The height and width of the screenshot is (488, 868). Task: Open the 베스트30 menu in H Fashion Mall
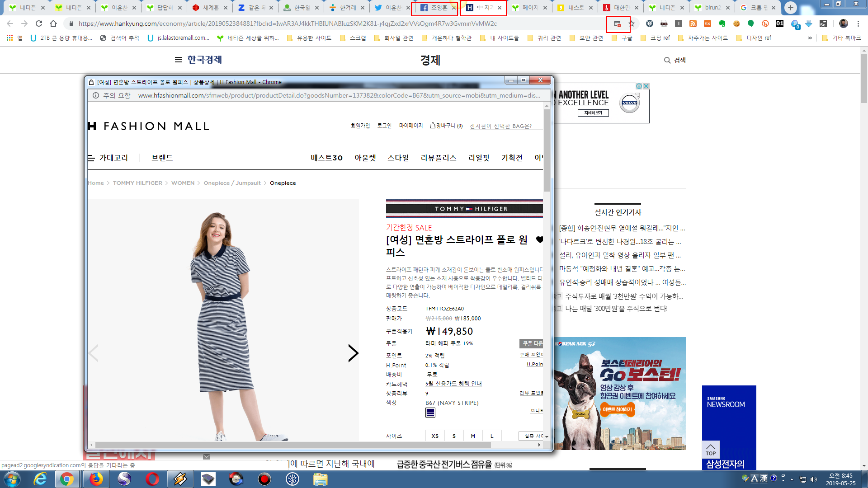(327, 158)
